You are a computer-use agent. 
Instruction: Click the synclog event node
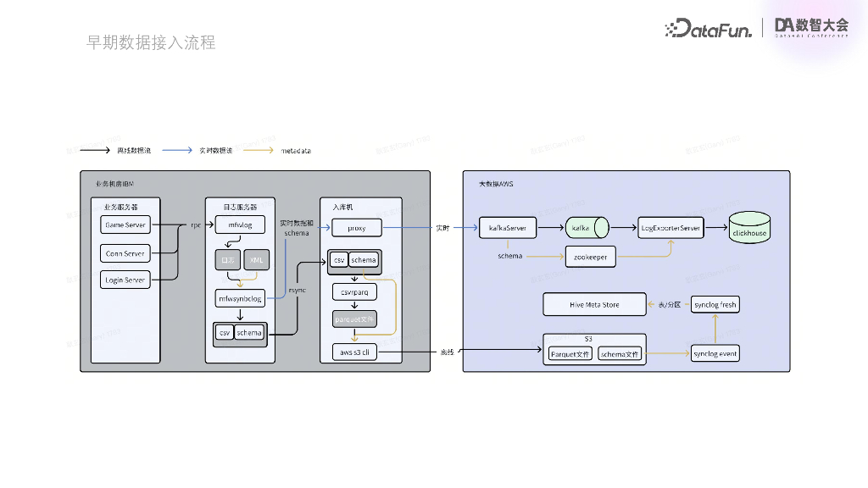[x=715, y=353]
